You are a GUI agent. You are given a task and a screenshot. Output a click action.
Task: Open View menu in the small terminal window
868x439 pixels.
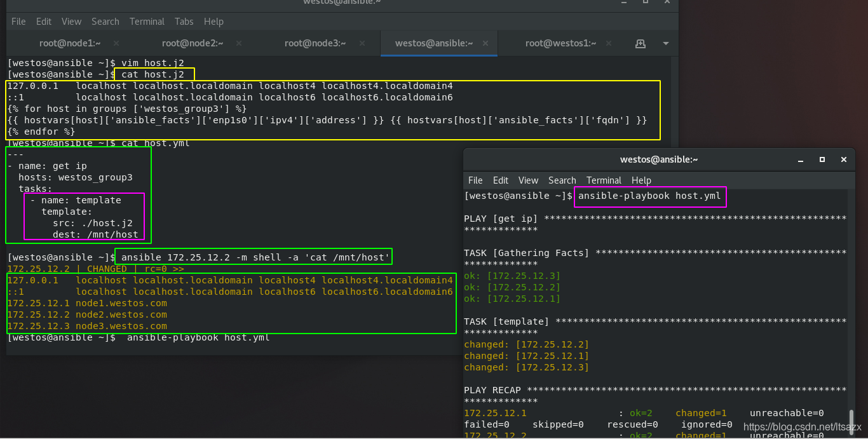click(x=528, y=180)
